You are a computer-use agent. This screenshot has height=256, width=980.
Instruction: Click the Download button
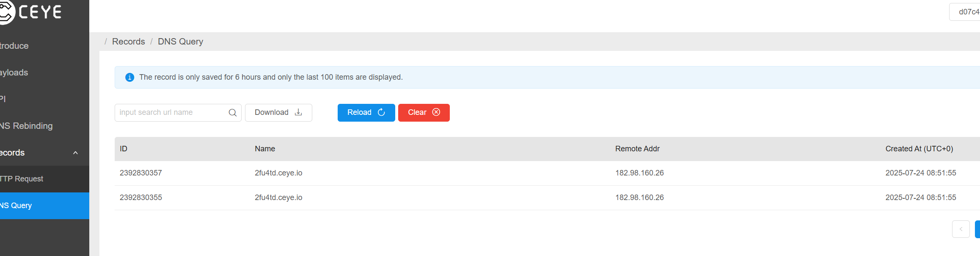tap(278, 113)
